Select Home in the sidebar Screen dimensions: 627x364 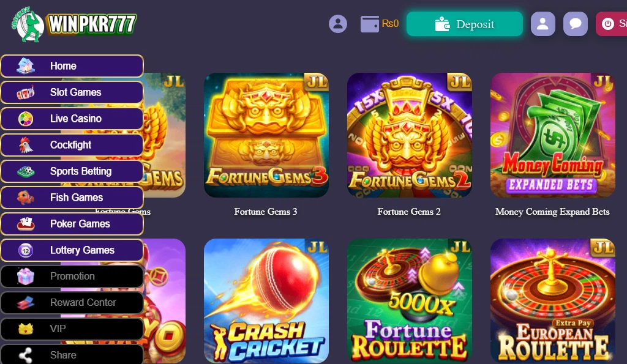pos(72,66)
